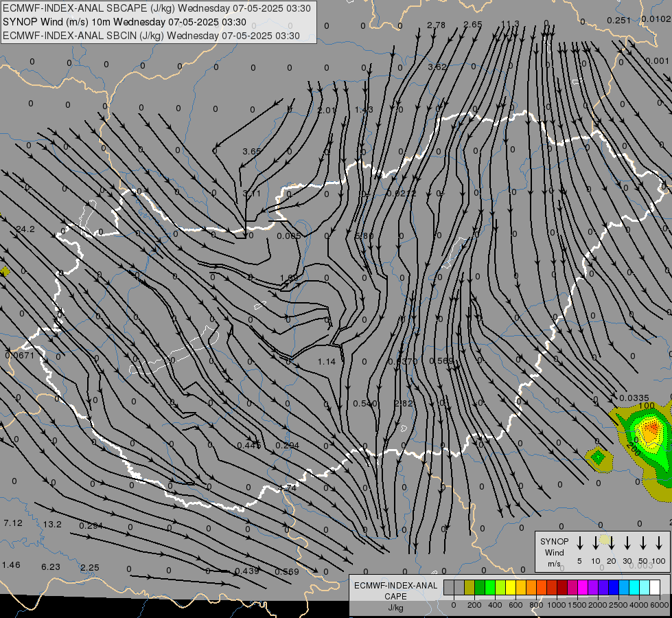Viewport: 672px width, 618px height.
Task: Select the cyan CAPE legend swatch
Action: 634,588
